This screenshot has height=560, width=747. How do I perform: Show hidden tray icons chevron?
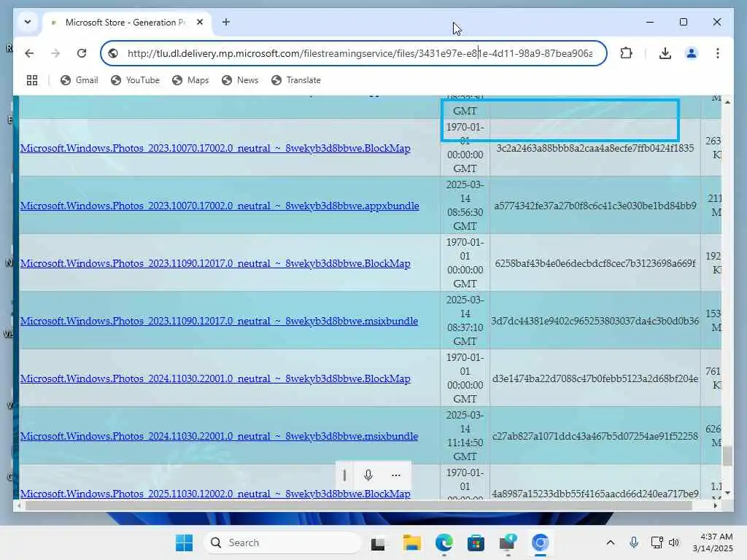[611, 542]
